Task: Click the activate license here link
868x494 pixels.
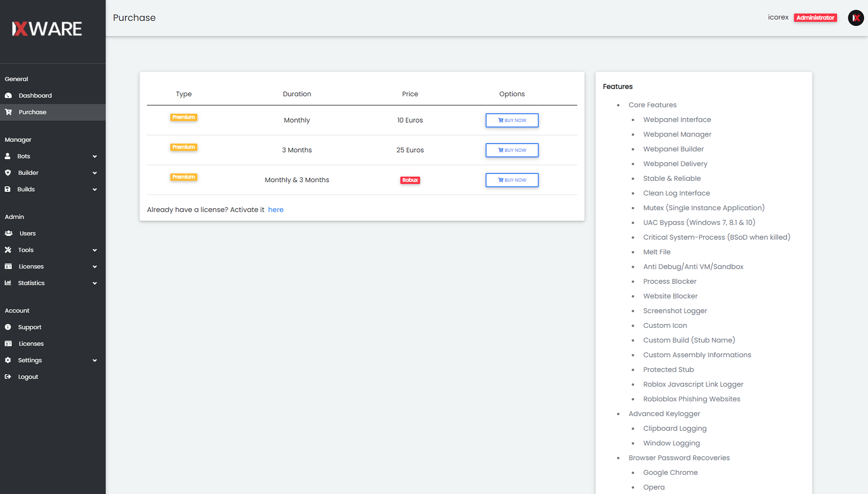Action: tap(275, 210)
